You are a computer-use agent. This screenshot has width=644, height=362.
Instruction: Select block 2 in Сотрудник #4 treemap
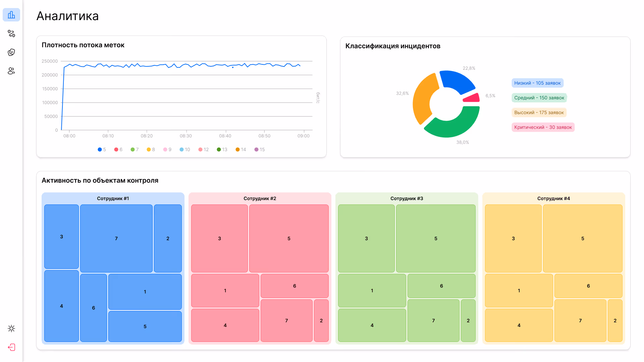(x=615, y=320)
